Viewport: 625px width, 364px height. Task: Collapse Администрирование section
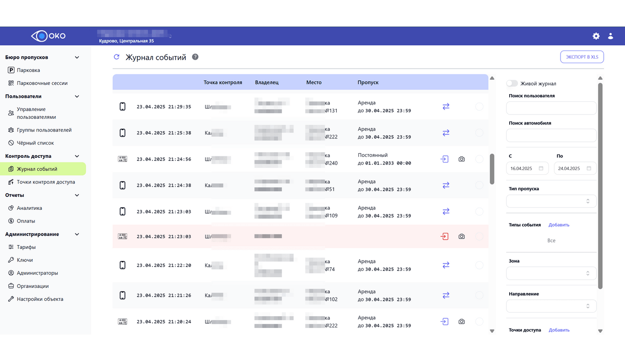(x=77, y=234)
